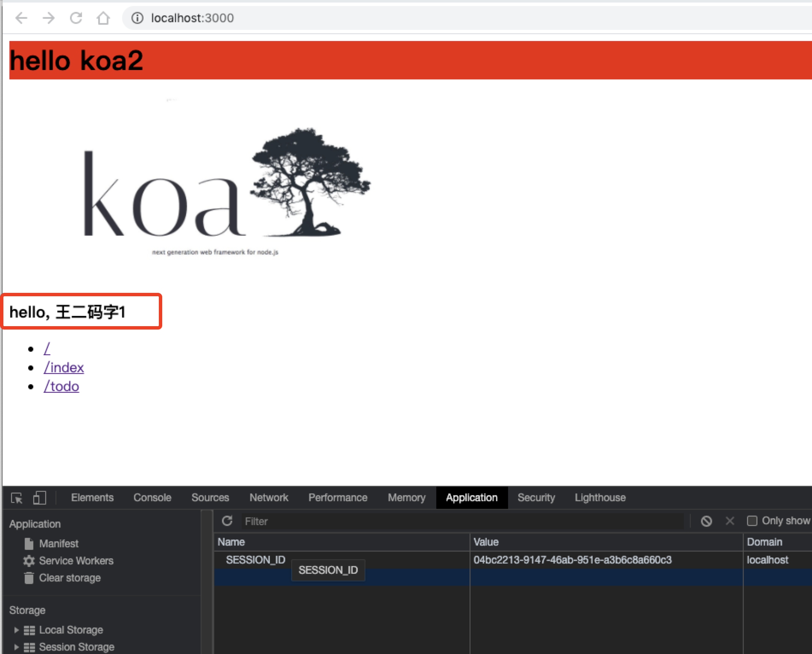The height and width of the screenshot is (654, 812).
Task: Refresh the cookies table
Action: coord(227,521)
